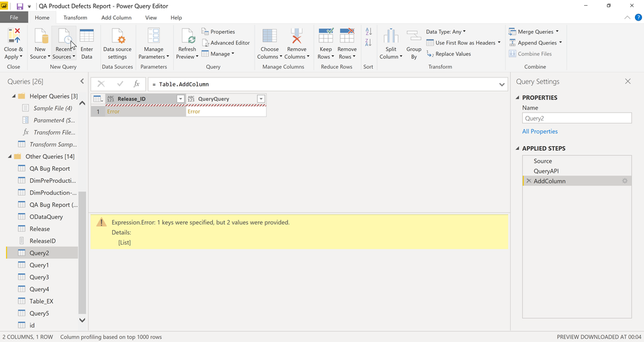Select the Table_EX query
The image size is (644, 342).
click(42, 301)
